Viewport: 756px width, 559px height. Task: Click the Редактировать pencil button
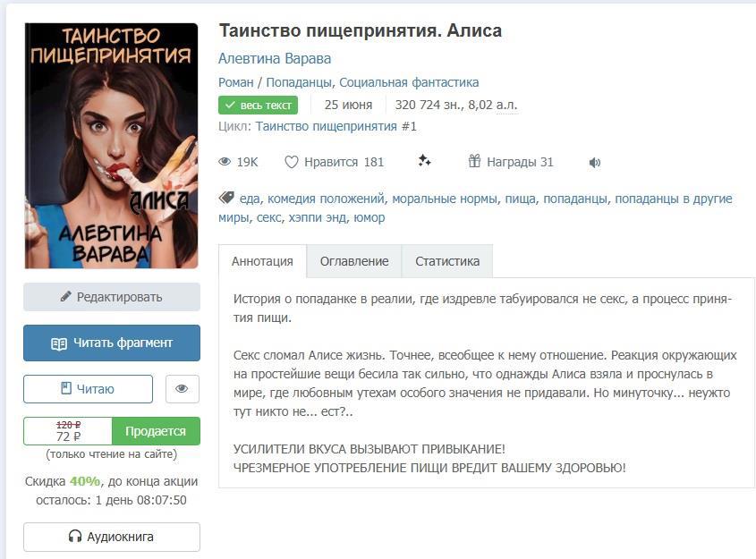click(x=112, y=297)
